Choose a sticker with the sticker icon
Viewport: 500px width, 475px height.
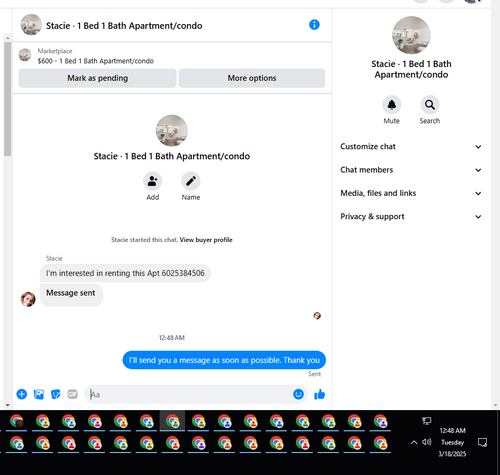pyautogui.click(x=56, y=394)
